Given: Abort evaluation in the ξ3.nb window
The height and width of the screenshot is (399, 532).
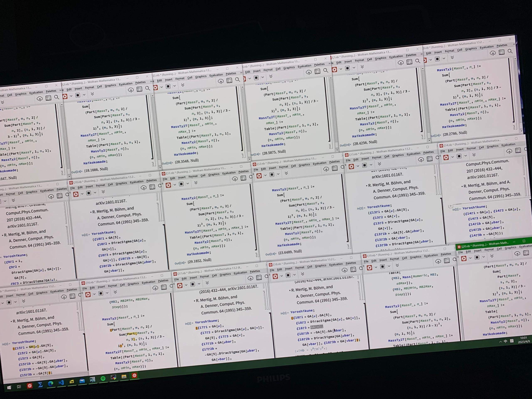Looking at the screenshot, I should tap(78, 95).
